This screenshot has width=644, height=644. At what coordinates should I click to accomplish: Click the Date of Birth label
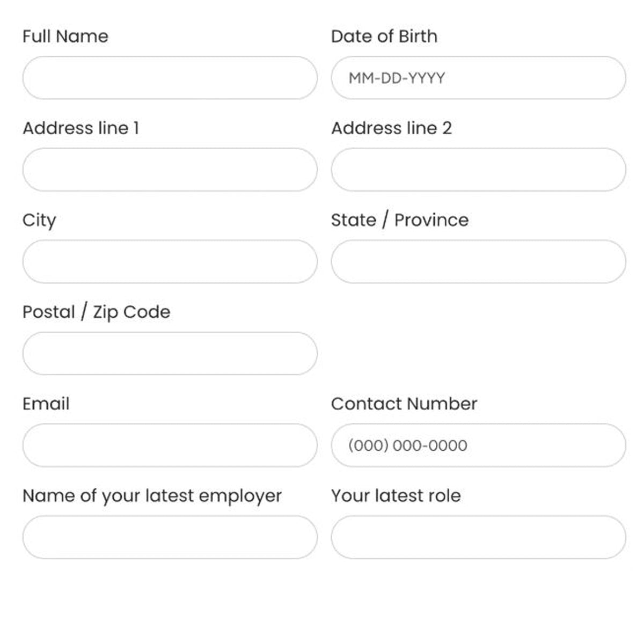point(384,36)
